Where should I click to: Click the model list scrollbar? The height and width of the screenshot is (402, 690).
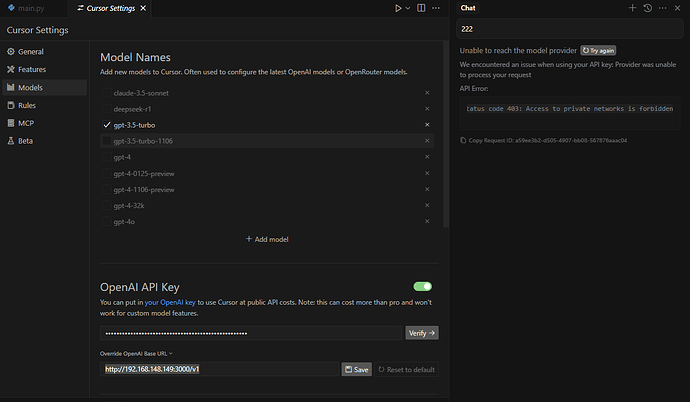pyautogui.click(x=446, y=134)
